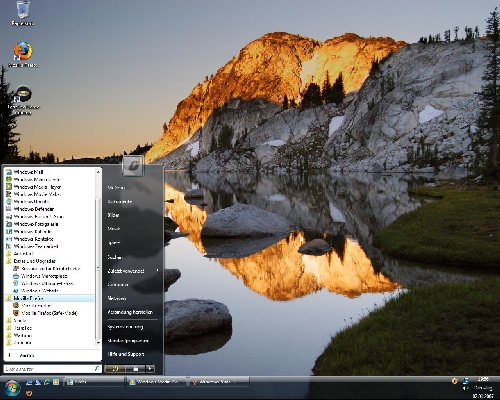Click the power button in the Start menu
Image resolution: width=500 pixels, height=400 pixels.
[115, 369]
